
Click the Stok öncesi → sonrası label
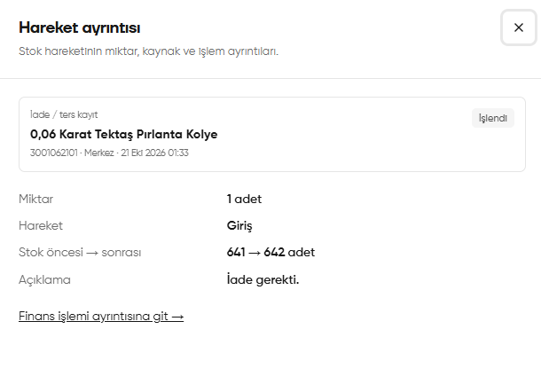coord(80,252)
